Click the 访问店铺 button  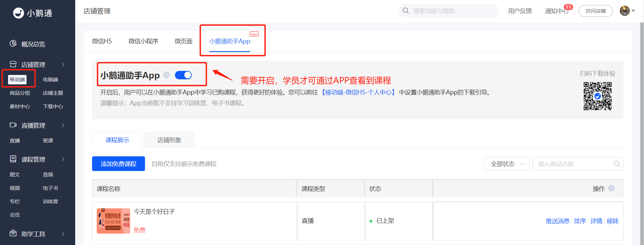[x=596, y=11]
